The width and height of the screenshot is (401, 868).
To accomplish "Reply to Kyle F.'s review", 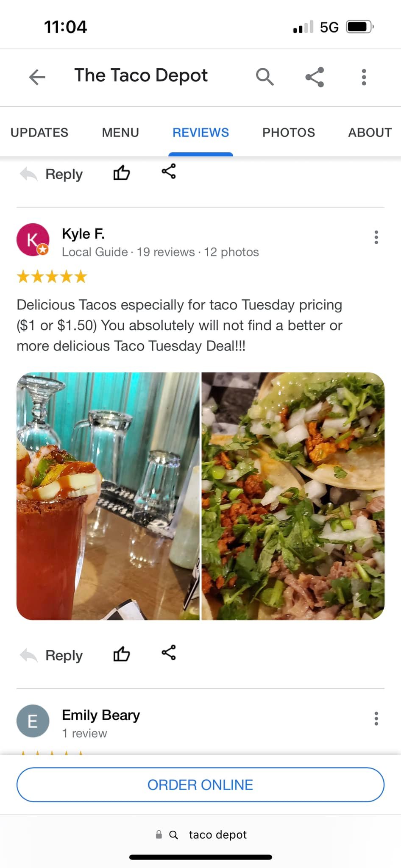I will 51,655.
